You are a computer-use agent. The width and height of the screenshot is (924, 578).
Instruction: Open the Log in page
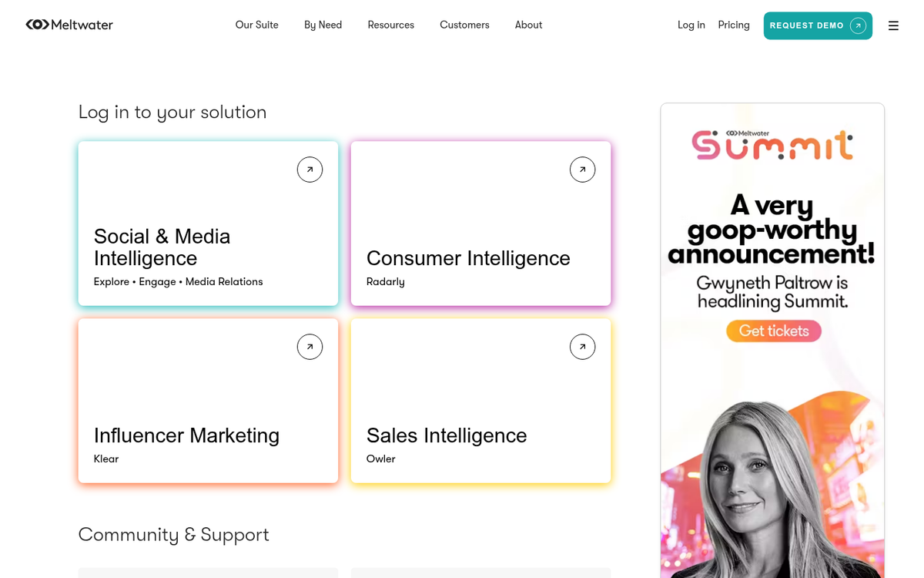(691, 25)
